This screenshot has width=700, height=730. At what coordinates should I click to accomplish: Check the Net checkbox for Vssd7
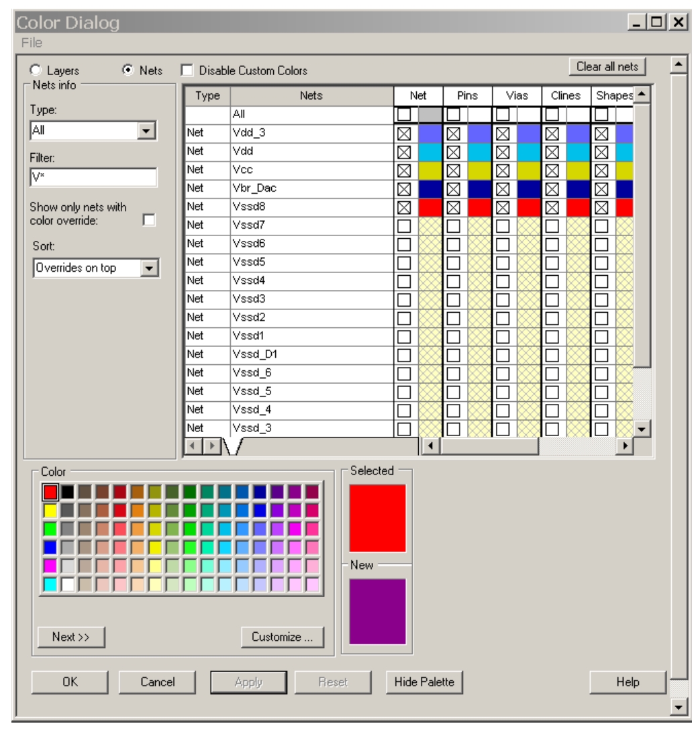click(404, 225)
